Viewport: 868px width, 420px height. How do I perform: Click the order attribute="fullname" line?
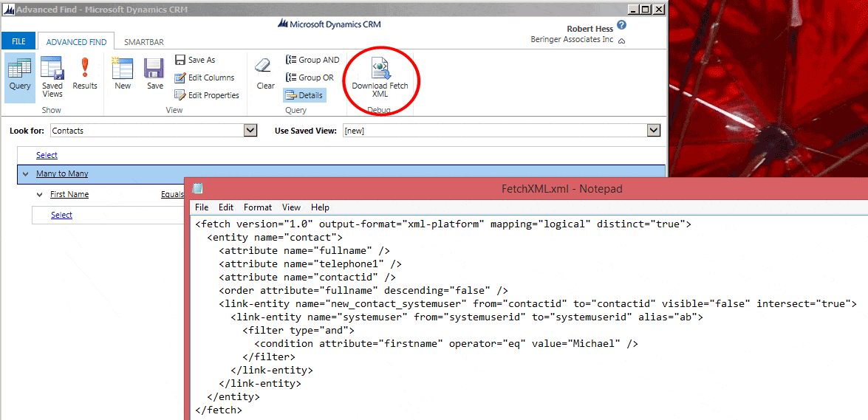click(363, 291)
